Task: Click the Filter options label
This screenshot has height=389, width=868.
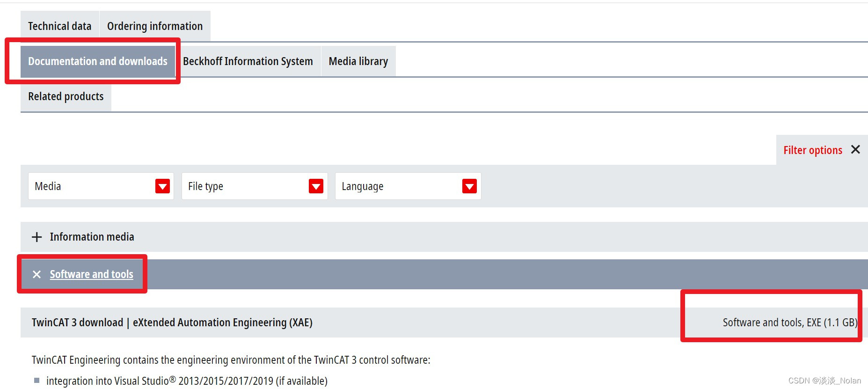Action: click(813, 150)
